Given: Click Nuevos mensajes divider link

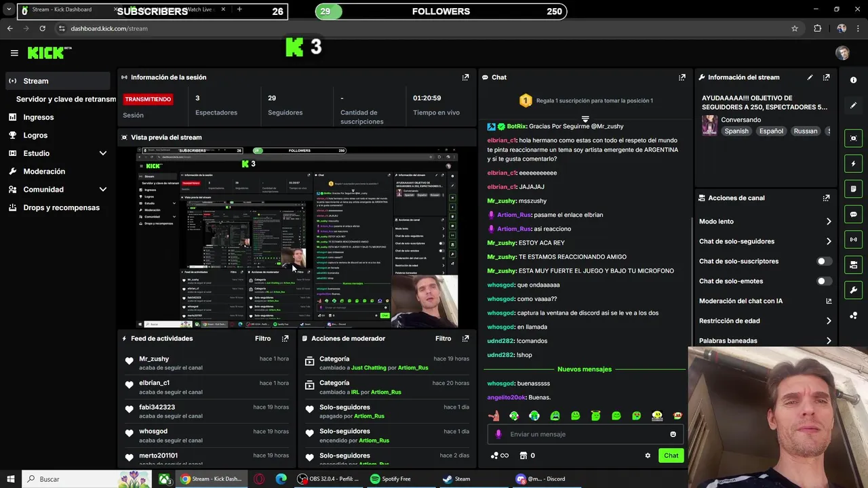Looking at the screenshot, I should 585,369.
